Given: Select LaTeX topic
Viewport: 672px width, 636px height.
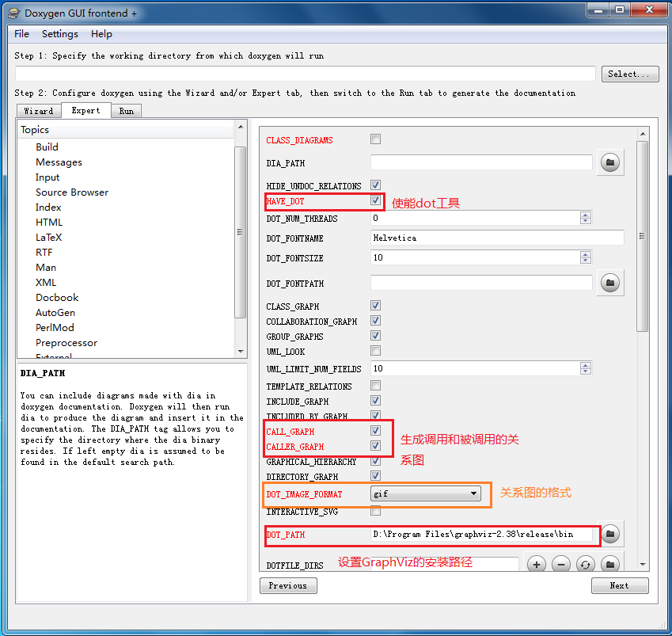Looking at the screenshot, I should [x=49, y=237].
